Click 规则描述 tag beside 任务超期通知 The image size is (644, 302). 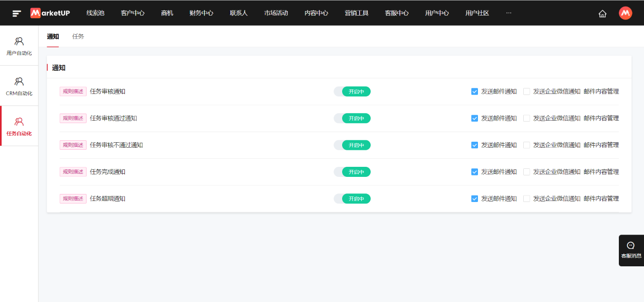(x=73, y=198)
